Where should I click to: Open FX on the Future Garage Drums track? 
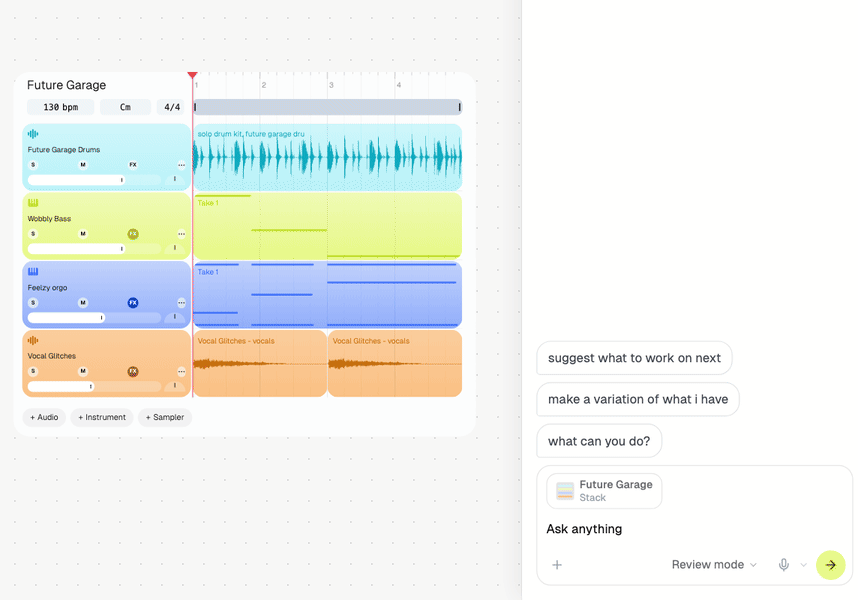[133, 165]
